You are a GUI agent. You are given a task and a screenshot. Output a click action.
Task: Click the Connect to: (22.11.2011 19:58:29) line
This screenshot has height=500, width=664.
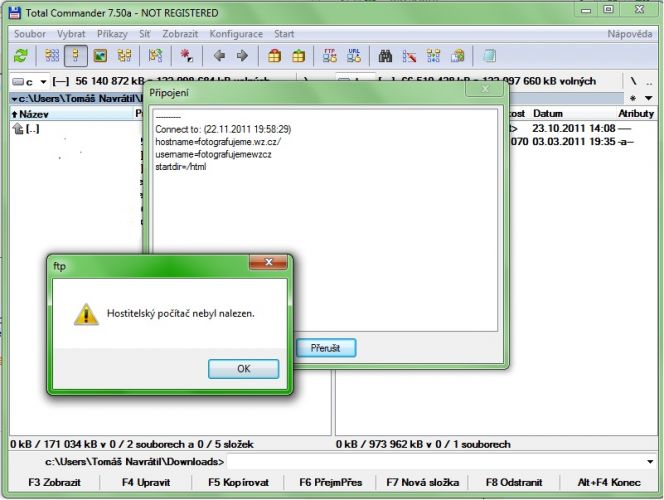pyautogui.click(x=223, y=129)
